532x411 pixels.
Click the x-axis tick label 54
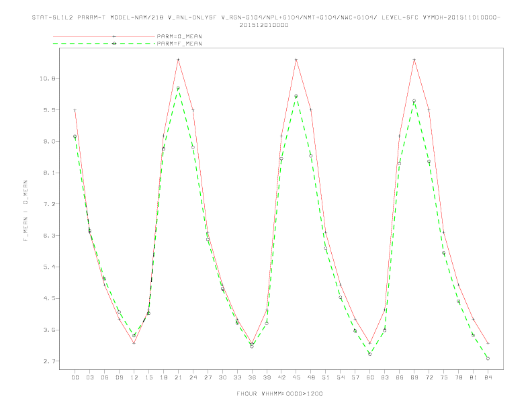click(x=341, y=377)
